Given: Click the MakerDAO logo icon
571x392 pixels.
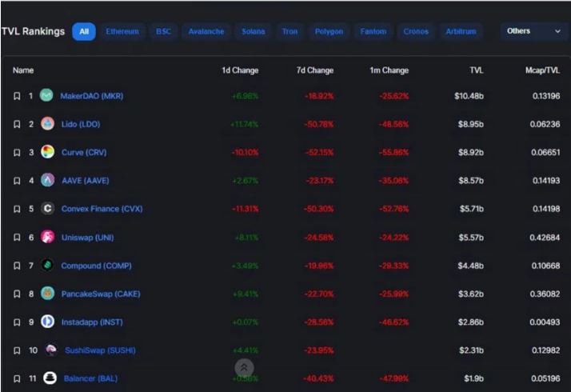Looking at the screenshot, I should [x=46, y=95].
